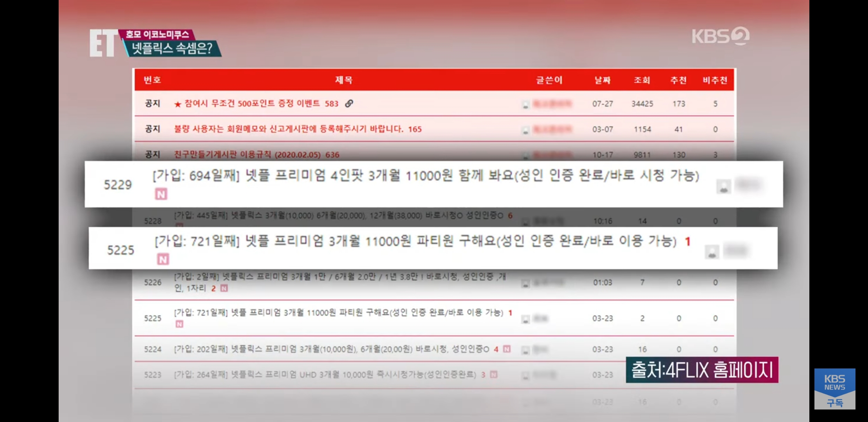The width and height of the screenshot is (868, 422).
Task: Click the pink N icon in enlarged post 5229
Action: [161, 194]
